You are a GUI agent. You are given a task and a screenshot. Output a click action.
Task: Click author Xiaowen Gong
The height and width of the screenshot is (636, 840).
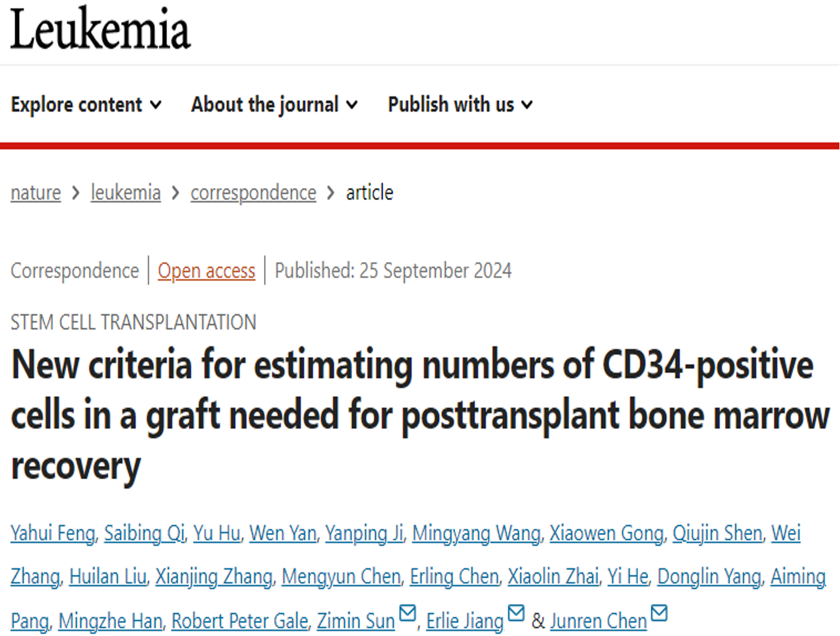pos(607,533)
